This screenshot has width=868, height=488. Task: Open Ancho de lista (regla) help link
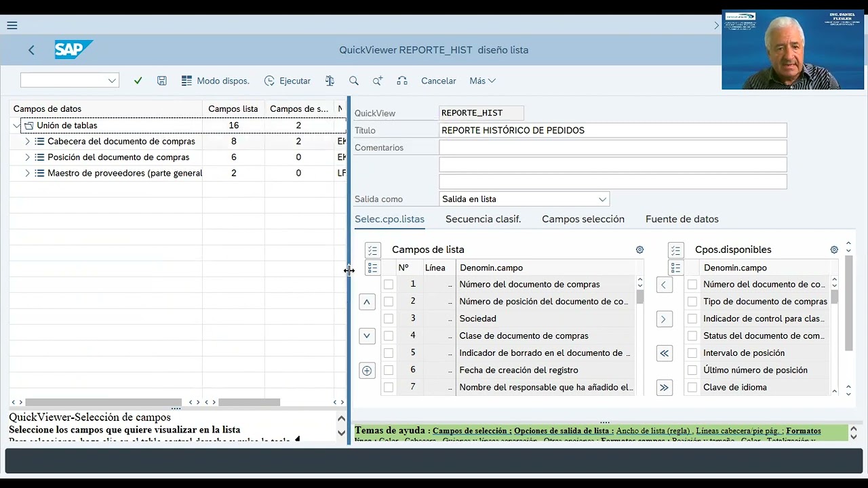pos(653,431)
